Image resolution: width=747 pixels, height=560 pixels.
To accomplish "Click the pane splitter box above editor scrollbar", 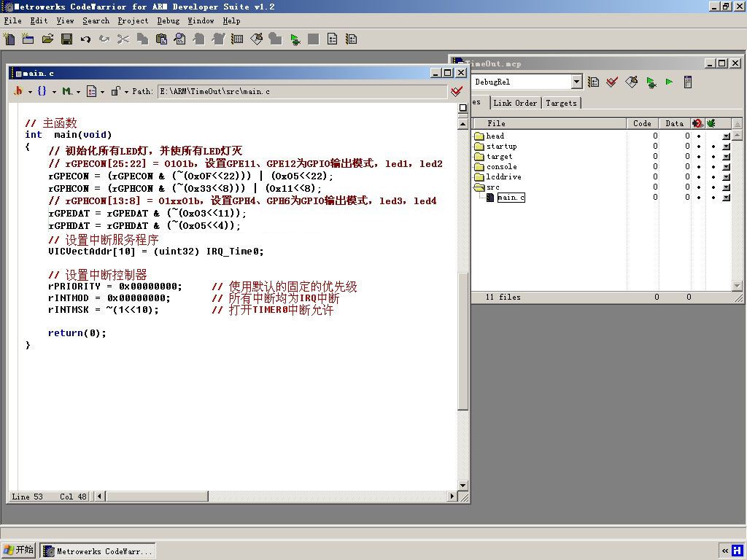I will (x=462, y=108).
